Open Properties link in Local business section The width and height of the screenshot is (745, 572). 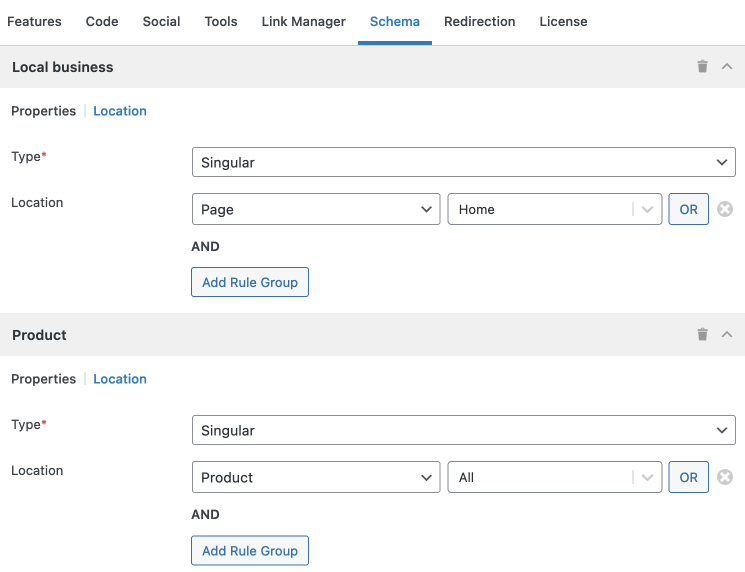point(43,111)
